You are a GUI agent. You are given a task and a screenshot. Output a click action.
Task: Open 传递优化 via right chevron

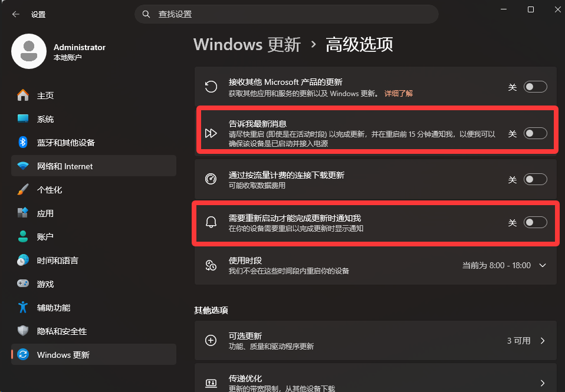point(543,383)
